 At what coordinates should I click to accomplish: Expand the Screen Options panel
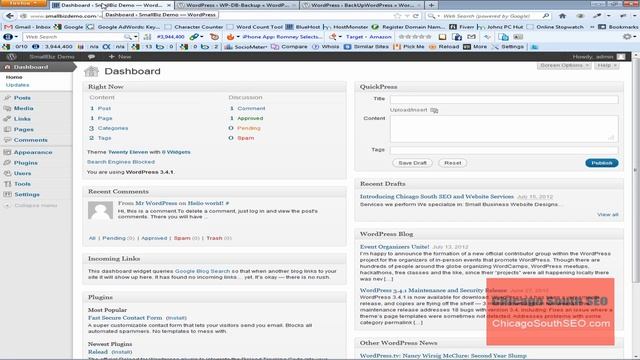(564, 65)
